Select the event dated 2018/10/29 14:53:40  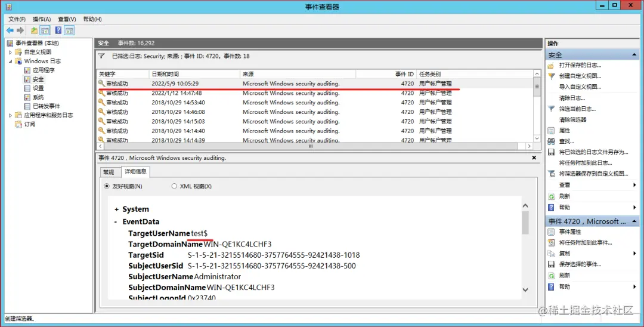point(315,102)
